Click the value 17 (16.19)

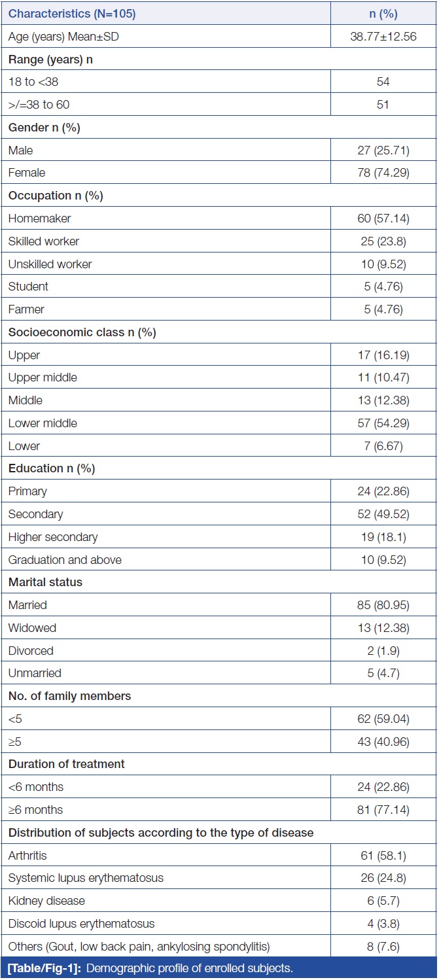click(383, 355)
